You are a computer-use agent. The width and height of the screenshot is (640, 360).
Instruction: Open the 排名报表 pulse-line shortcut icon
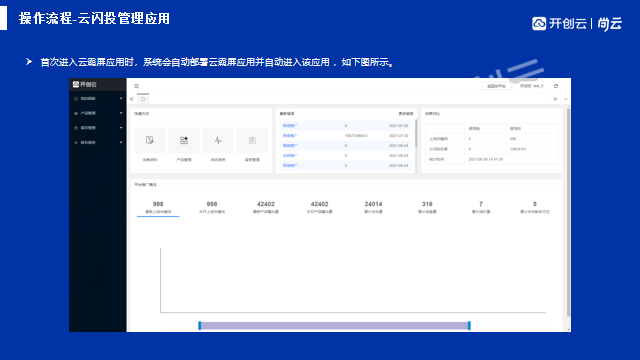pos(218,140)
